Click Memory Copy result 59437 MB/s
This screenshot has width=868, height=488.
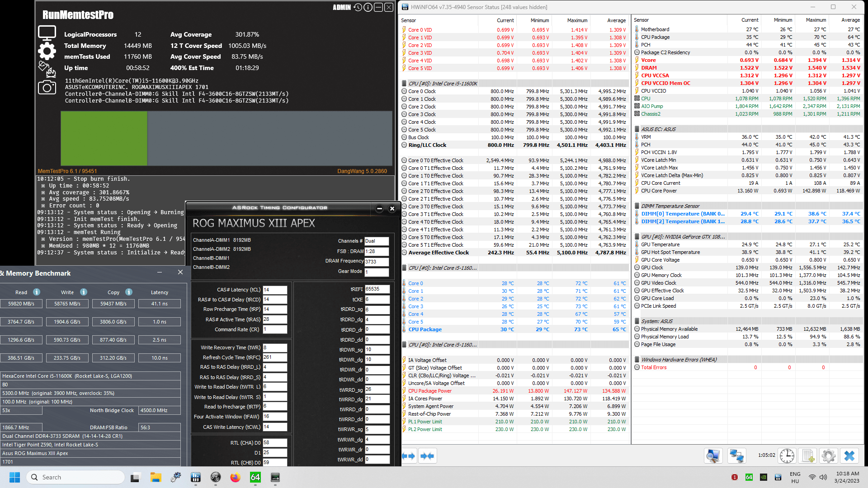point(113,304)
